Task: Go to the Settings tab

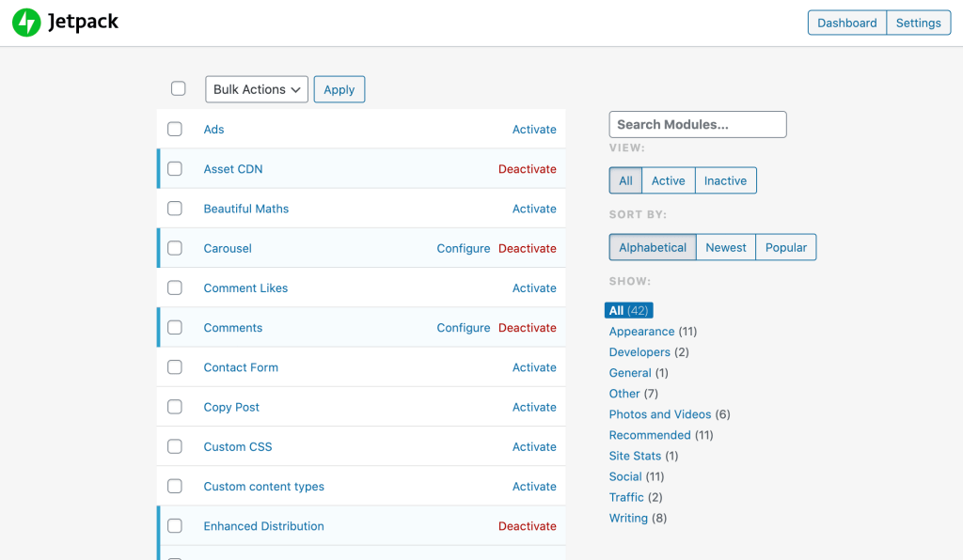Action: (918, 23)
